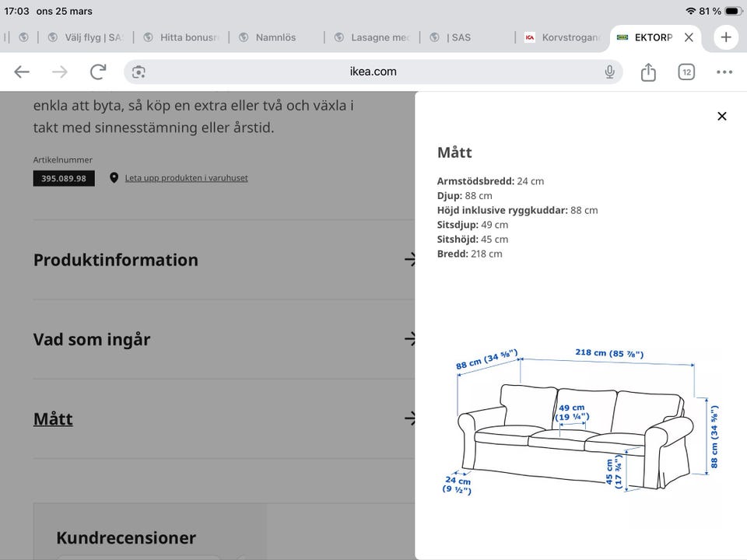Click article number 395.089.98 badge
Screen dimensions: 747x560
[x=64, y=179]
